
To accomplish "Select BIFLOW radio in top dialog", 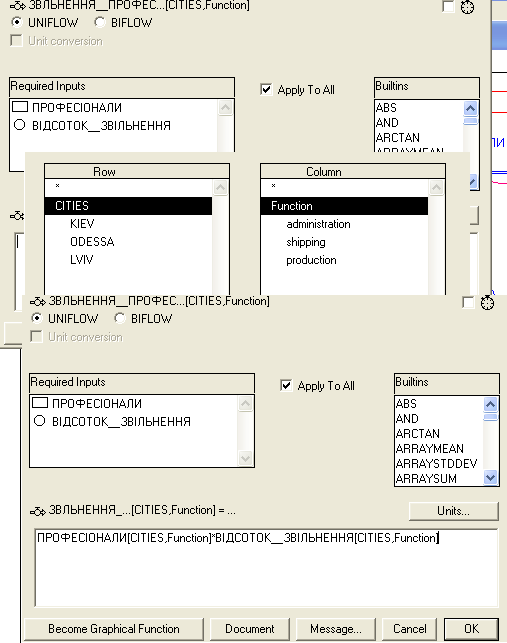I will (99, 22).
